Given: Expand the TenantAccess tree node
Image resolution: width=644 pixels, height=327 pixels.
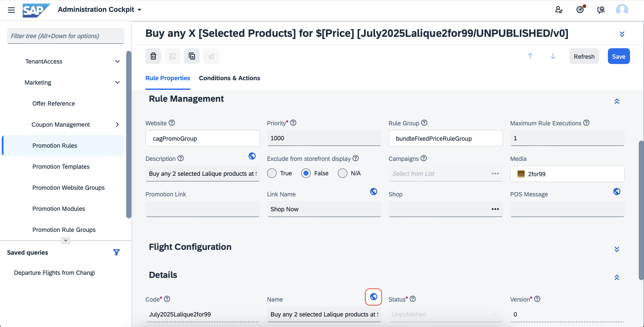Looking at the screenshot, I should coord(117,61).
